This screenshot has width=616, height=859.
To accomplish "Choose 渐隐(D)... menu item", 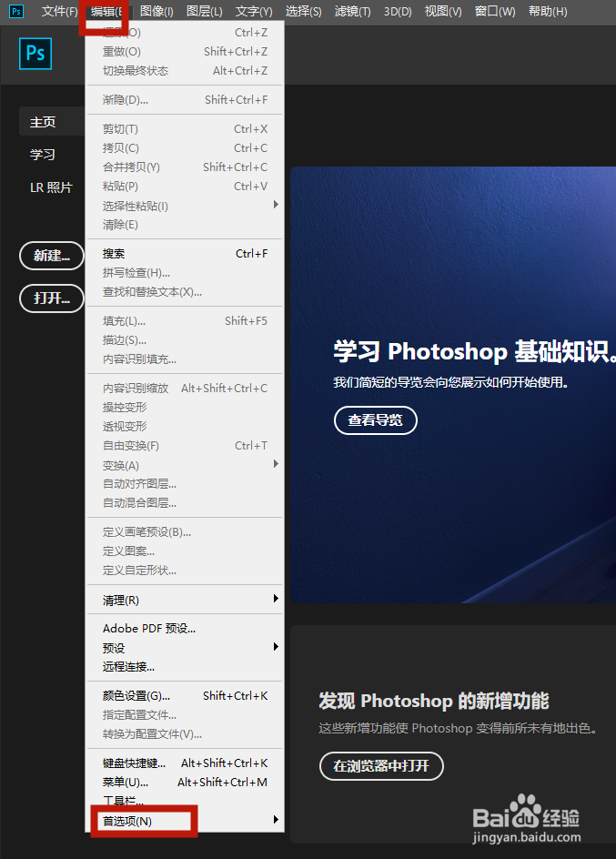I will [x=185, y=100].
